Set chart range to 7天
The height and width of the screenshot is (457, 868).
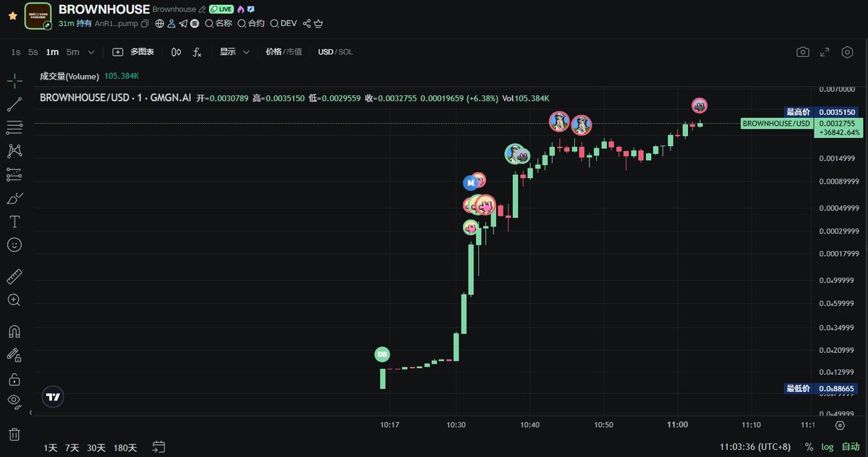[72, 448]
